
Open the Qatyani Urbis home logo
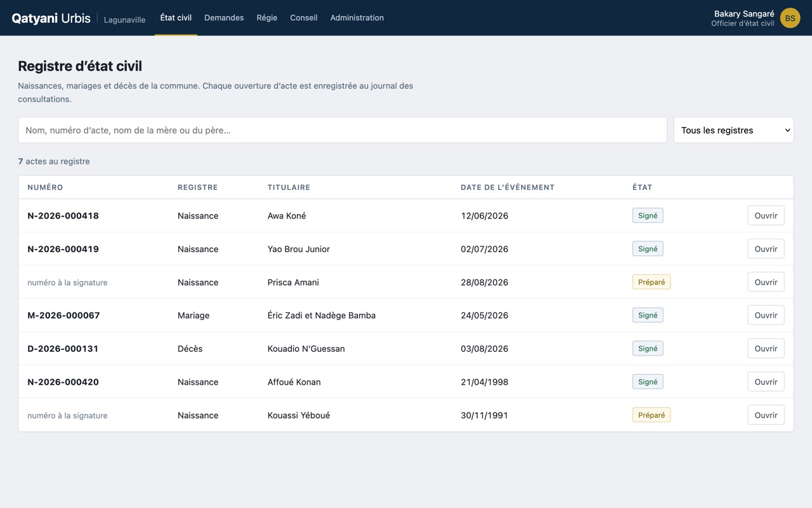click(x=51, y=18)
